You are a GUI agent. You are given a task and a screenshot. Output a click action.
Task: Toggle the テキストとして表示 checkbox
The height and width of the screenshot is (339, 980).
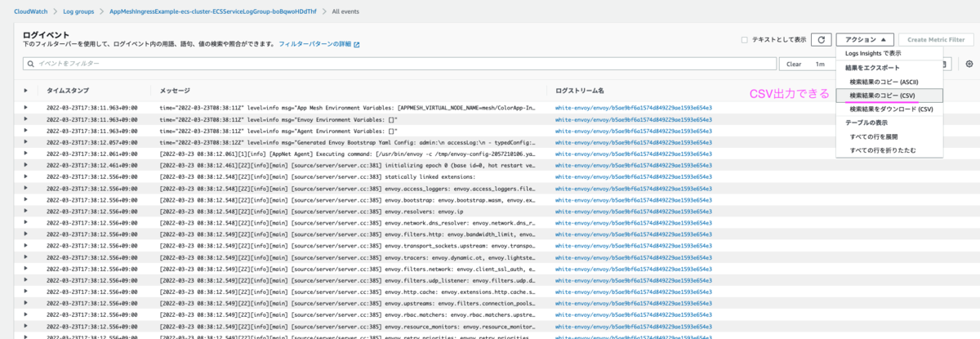click(x=744, y=39)
